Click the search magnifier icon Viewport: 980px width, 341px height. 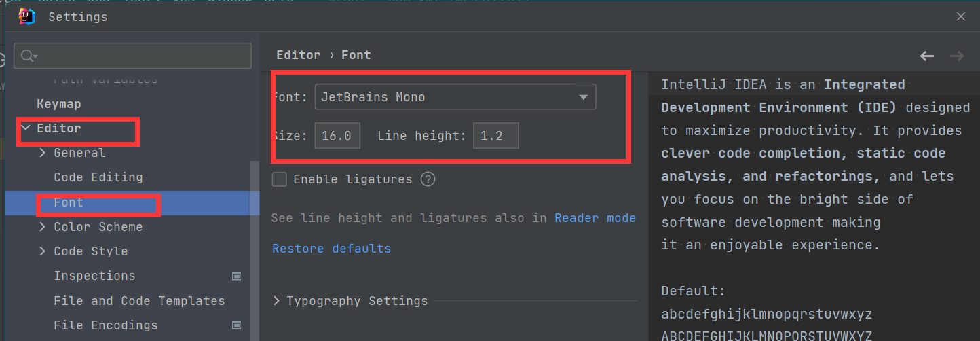click(x=28, y=56)
